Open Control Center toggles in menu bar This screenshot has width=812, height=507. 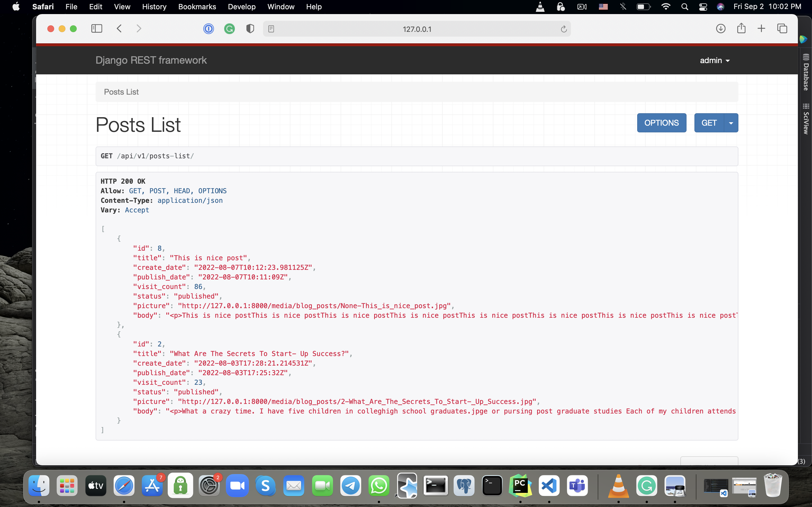[703, 7]
